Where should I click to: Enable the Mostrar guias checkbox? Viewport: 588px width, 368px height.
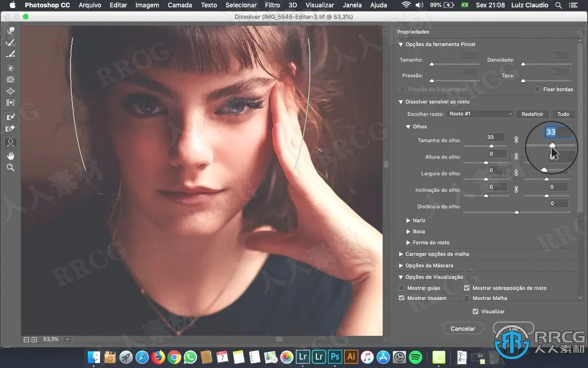pos(402,288)
